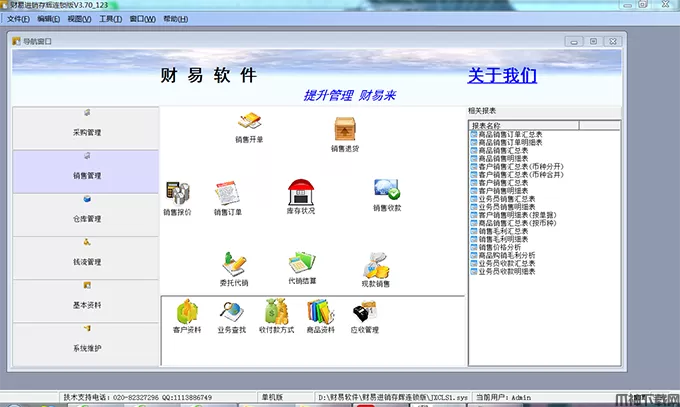Launch the 销售报价 sales quotation icon
The height and width of the screenshot is (407, 680).
point(177,198)
